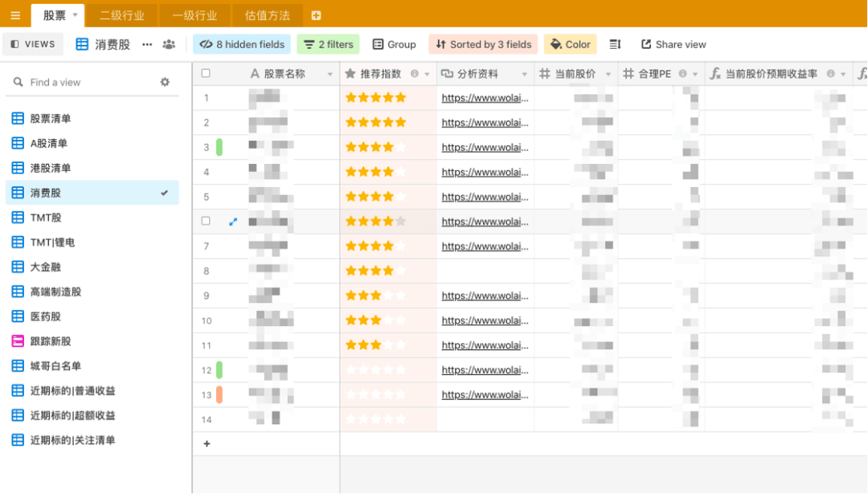Open wolai link in row 1
868x494 pixels.
(x=485, y=98)
